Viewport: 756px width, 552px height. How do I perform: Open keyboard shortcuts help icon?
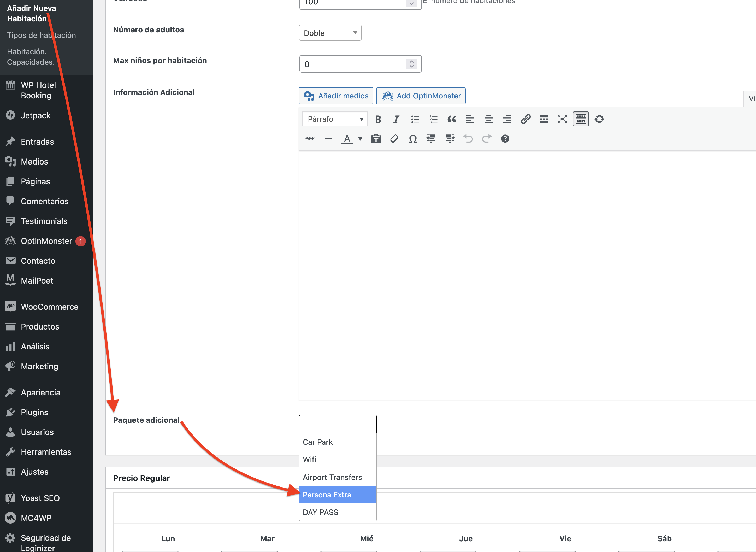click(x=505, y=139)
